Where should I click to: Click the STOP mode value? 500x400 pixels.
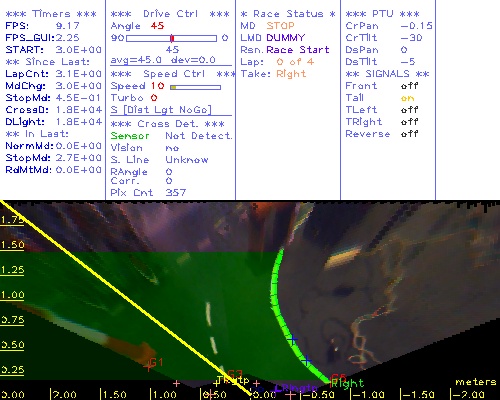[x=280, y=26]
